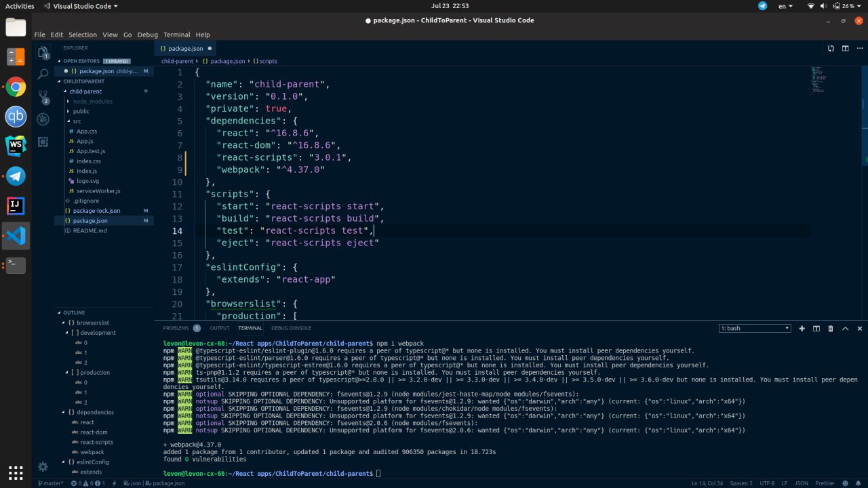
Task: Expand the node_modules folder
Action: (92, 101)
